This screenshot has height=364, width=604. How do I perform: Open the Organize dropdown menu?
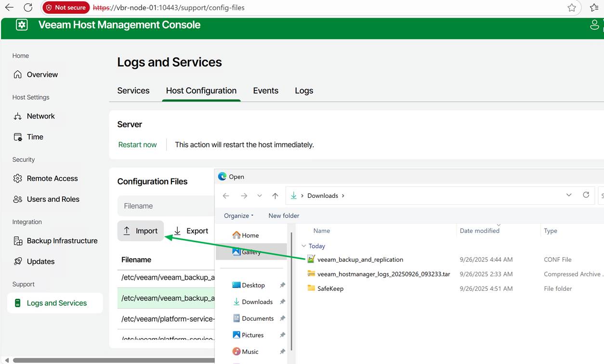click(x=238, y=216)
